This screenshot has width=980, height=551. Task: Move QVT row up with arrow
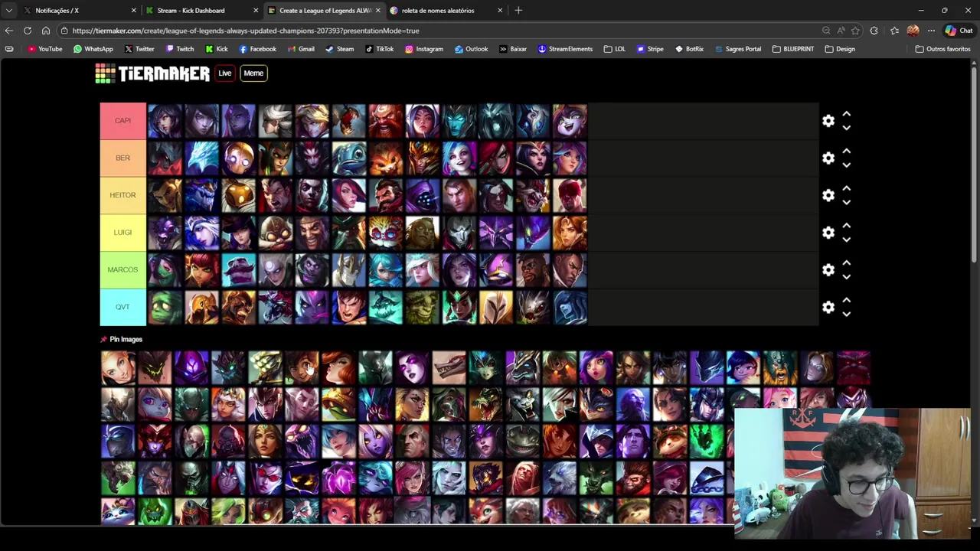(x=847, y=300)
